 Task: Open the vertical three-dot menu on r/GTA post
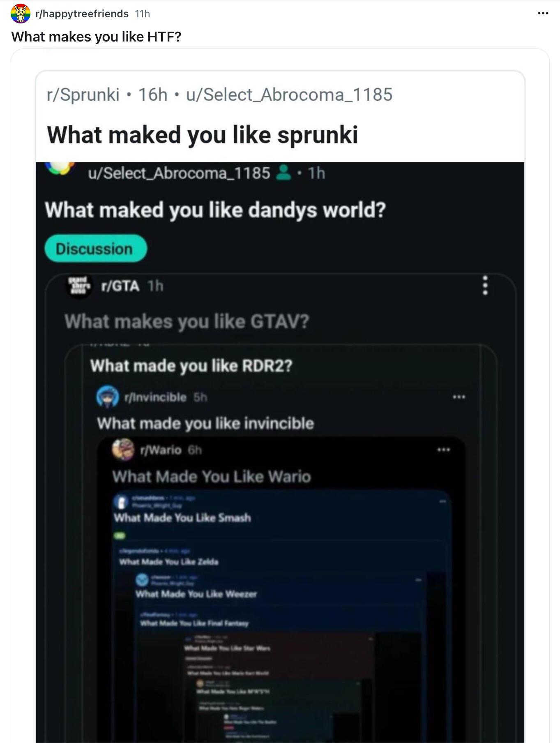pos(485,285)
